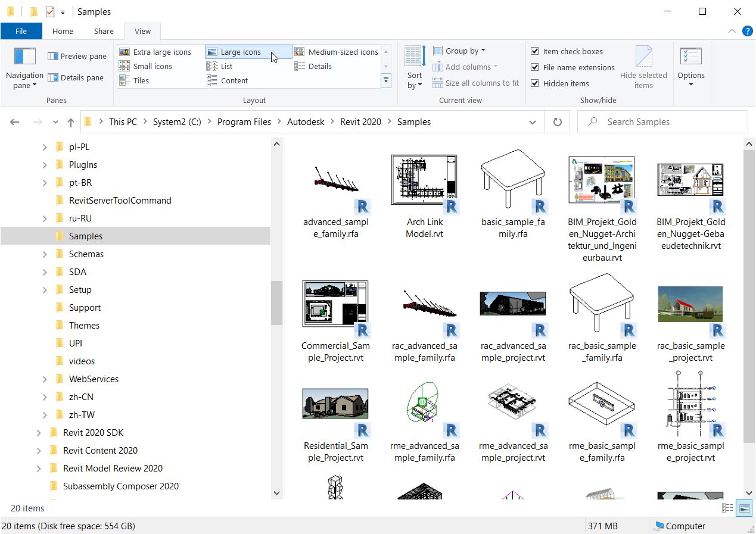Click the View ribbon tab

142,31
